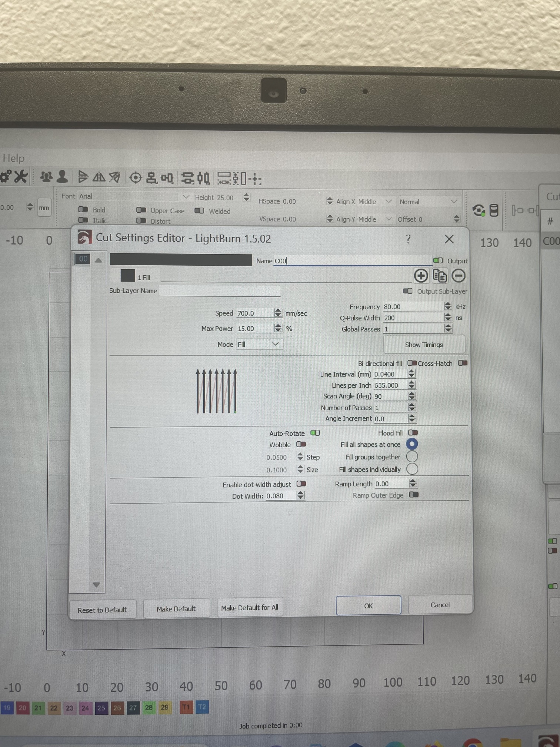Click the crosshair target icon in toolbar
Screen dimensions: 560x747
[136, 178]
